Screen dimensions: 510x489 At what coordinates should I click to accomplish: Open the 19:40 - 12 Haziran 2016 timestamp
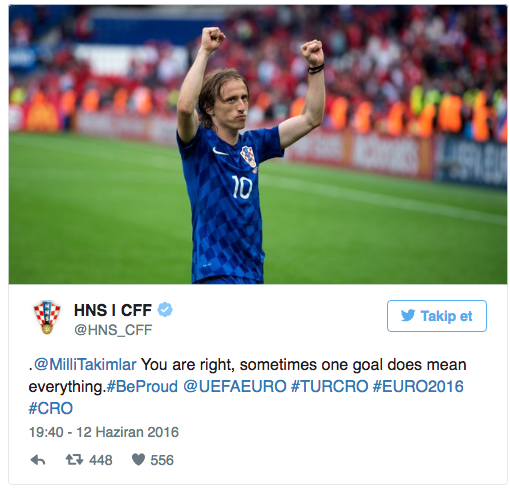(x=104, y=432)
